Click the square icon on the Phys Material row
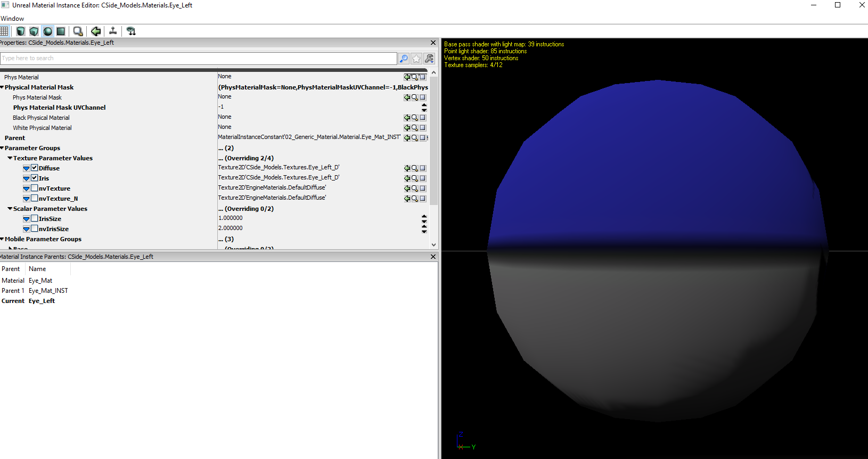868x459 pixels. coord(423,77)
